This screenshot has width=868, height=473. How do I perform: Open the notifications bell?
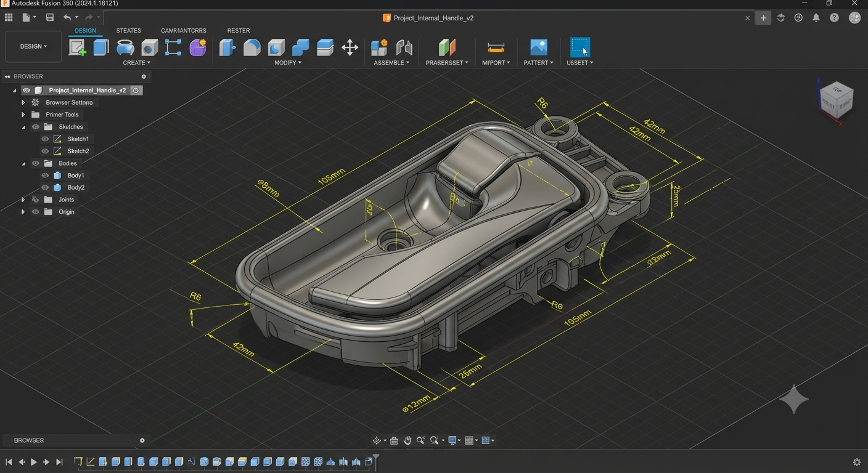816,18
